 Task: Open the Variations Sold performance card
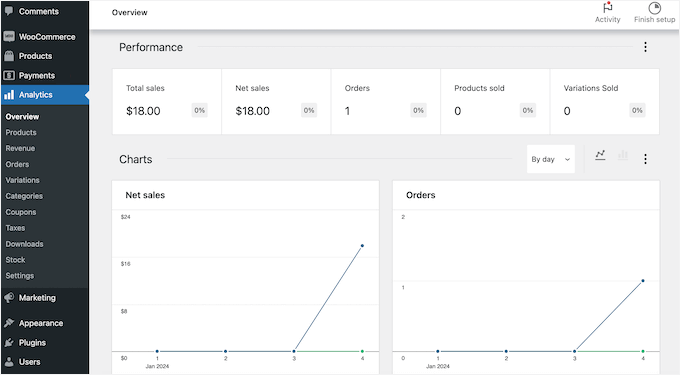pos(605,101)
